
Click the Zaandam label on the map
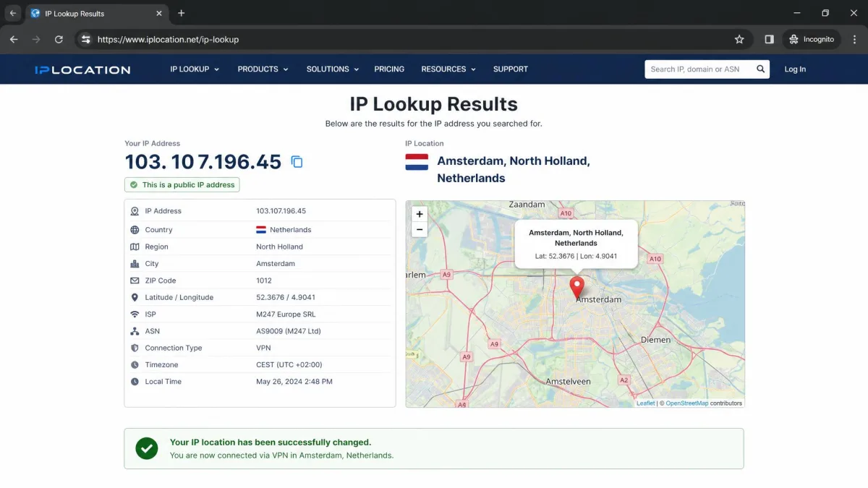527,205
